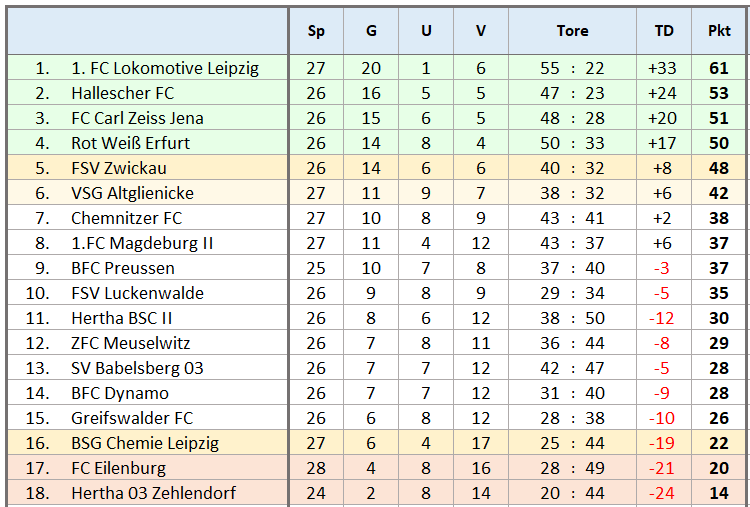Screen dimensions: 750x507
Task: Select the G column header
Action: pyautogui.click(x=371, y=31)
